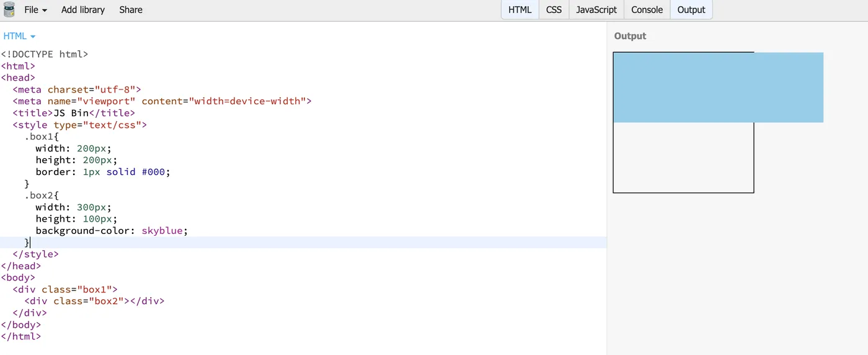Toggle the HTML panel tab
Viewport: 868px width, 355px height.
tap(520, 10)
